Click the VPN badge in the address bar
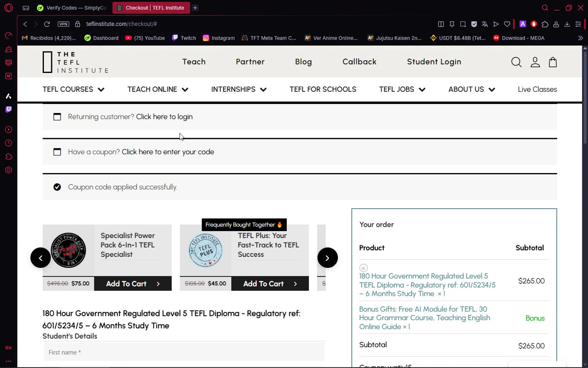588x368 pixels. pyautogui.click(x=63, y=24)
